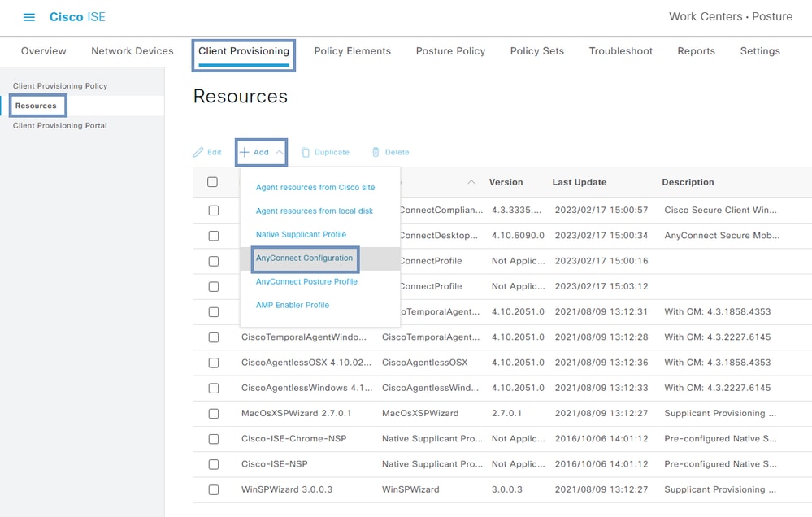Click the Add button label
Image resolution: width=812 pixels, height=517 pixels.
(261, 152)
